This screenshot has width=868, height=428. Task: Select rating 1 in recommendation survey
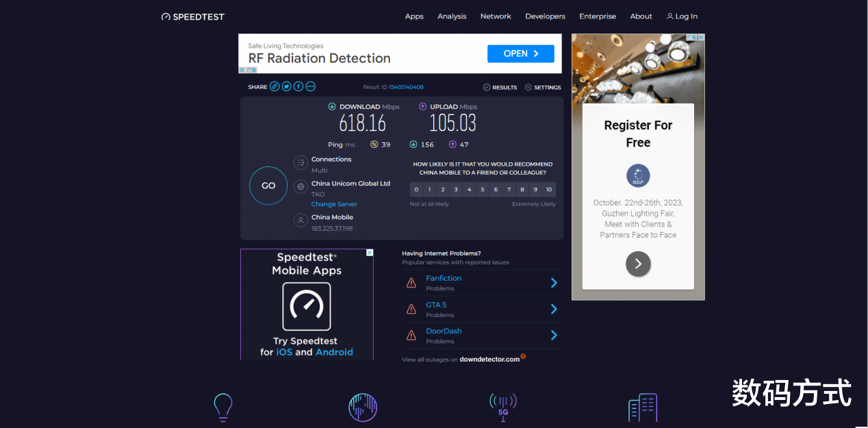click(x=429, y=190)
